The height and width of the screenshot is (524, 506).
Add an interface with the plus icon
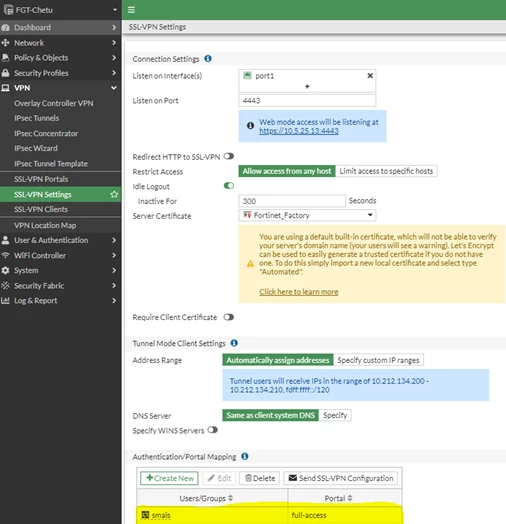(x=307, y=86)
